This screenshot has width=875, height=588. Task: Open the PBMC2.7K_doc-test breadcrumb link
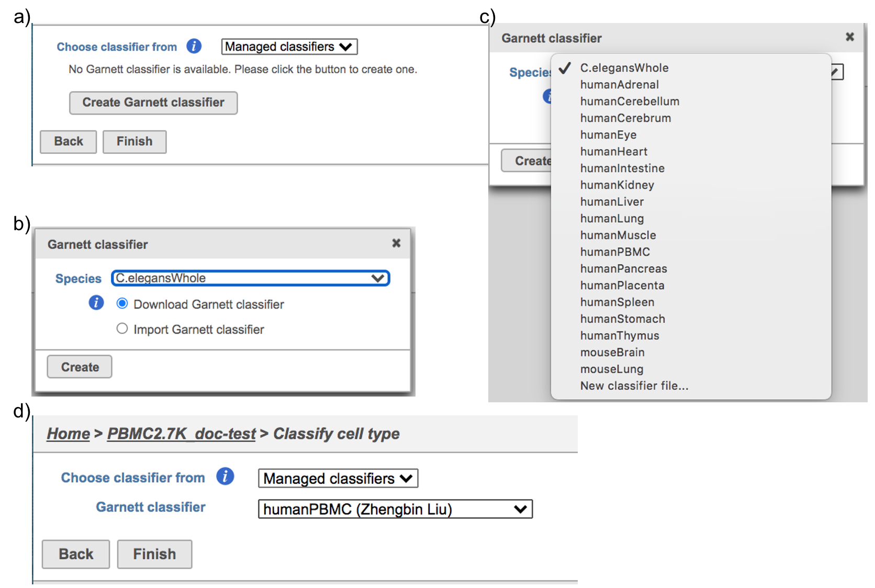pyautogui.click(x=181, y=434)
